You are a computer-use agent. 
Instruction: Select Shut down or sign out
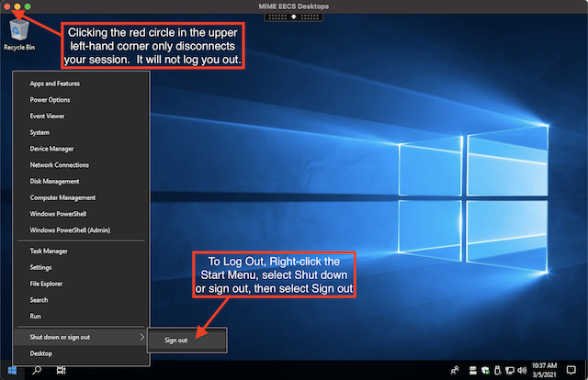(80, 337)
